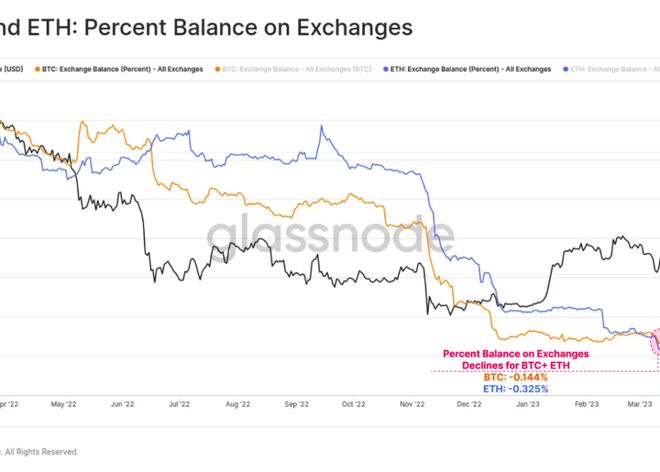The image size is (660, 472).
Task: Click the BTC: -0.144% annotation text
Action: (x=515, y=377)
